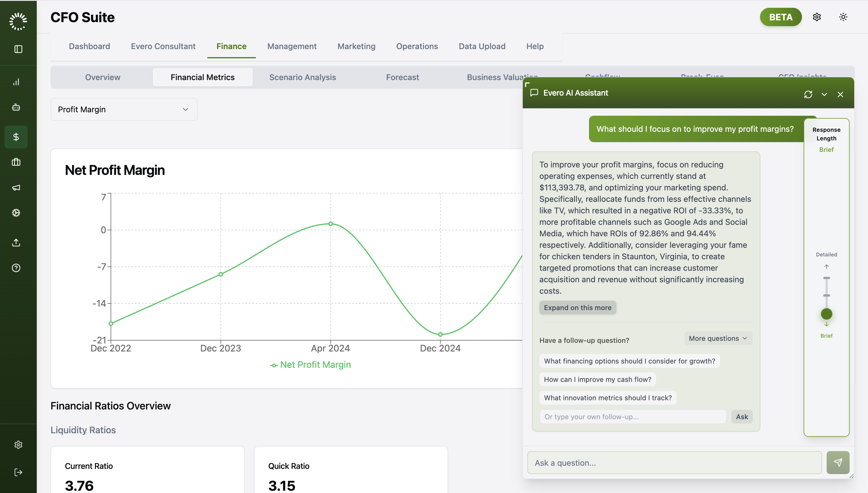Toggle the sidebar panel icon
This screenshot has width=868, height=493.
coord(18,49)
